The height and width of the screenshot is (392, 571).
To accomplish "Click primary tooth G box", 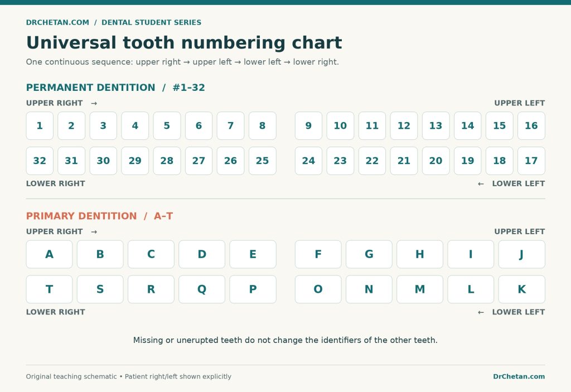I will click(x=369, y=254).
